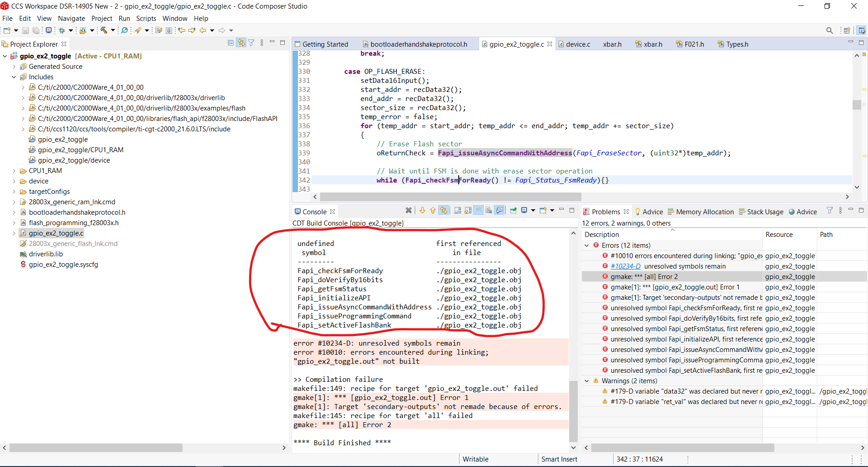The width and height of the screenshot is (868, 467).
Task: Toggle show console when output changes icon
Action: [x=499, y=210]
